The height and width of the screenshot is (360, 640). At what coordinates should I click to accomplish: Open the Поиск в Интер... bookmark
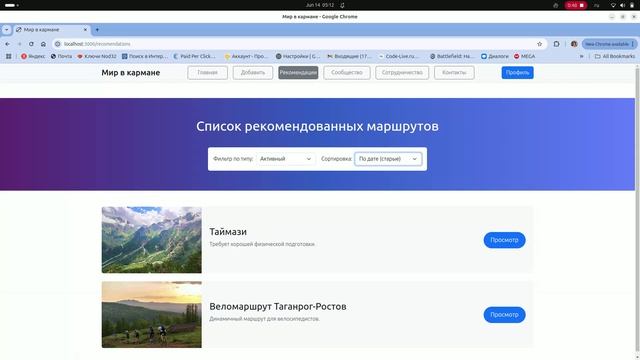[x=144, y=56]
